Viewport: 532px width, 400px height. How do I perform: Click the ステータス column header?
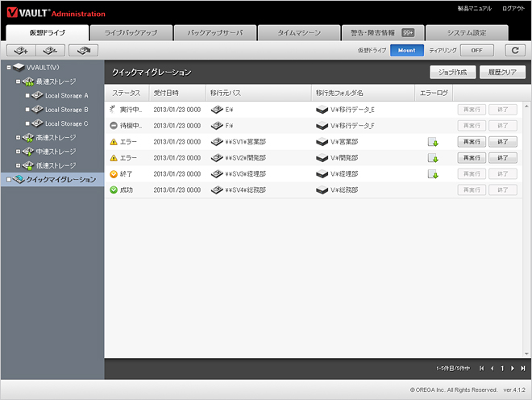(127, 93)
